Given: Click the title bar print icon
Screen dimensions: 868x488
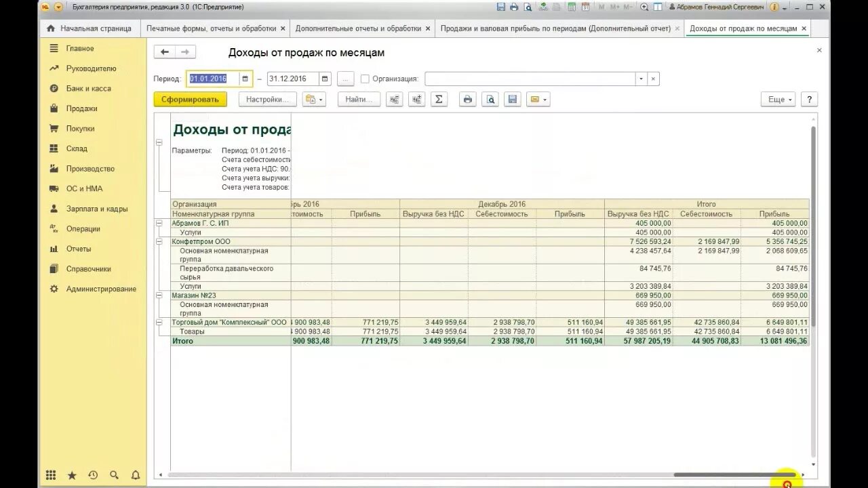Looking at the screenshot, I should pyautogui.click(x=514, y=7).
